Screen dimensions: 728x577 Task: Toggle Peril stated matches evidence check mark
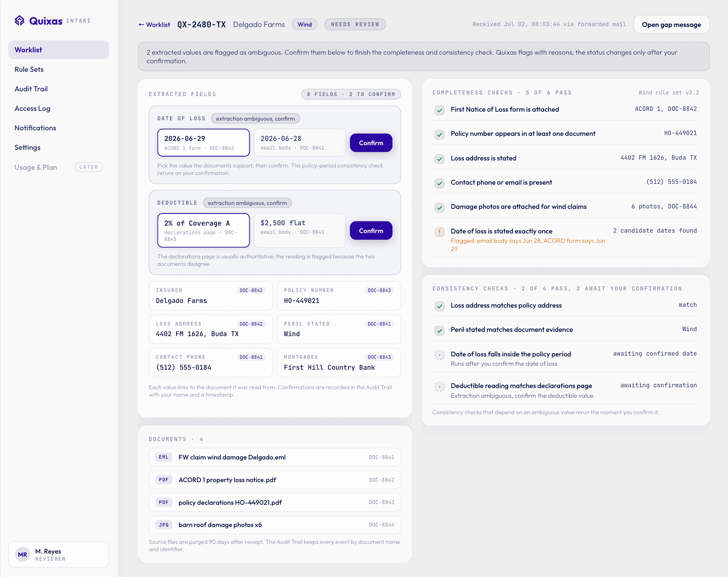[440, 331]
